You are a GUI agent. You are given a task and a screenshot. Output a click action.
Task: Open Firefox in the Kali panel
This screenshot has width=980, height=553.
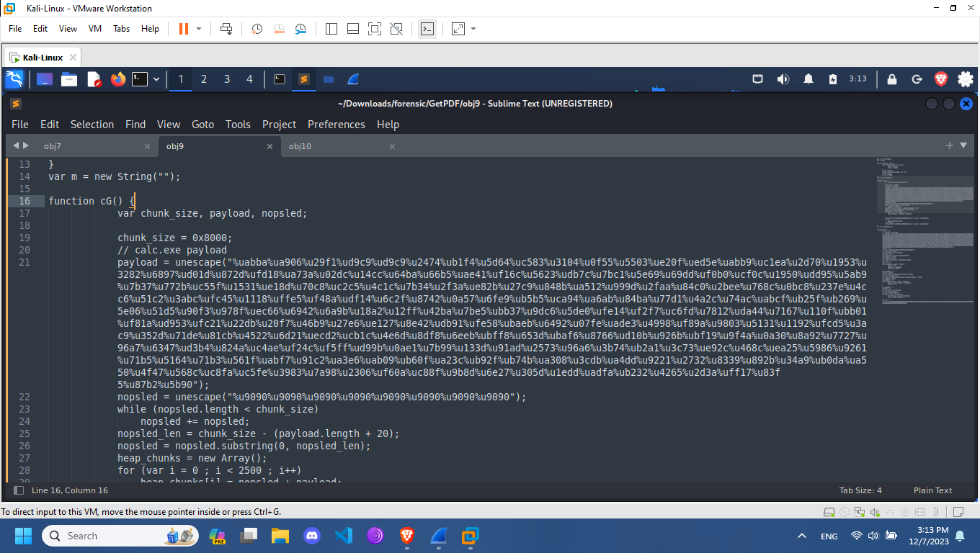(117, 79)
